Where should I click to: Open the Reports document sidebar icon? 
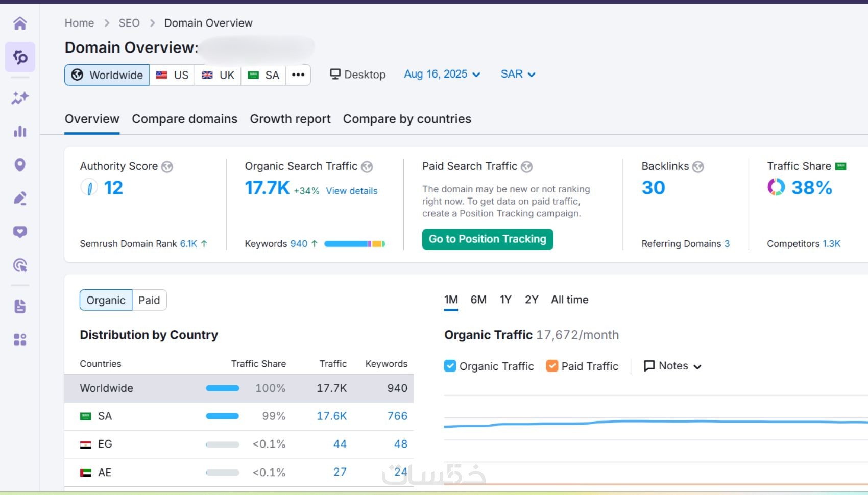tap(20, 306)
